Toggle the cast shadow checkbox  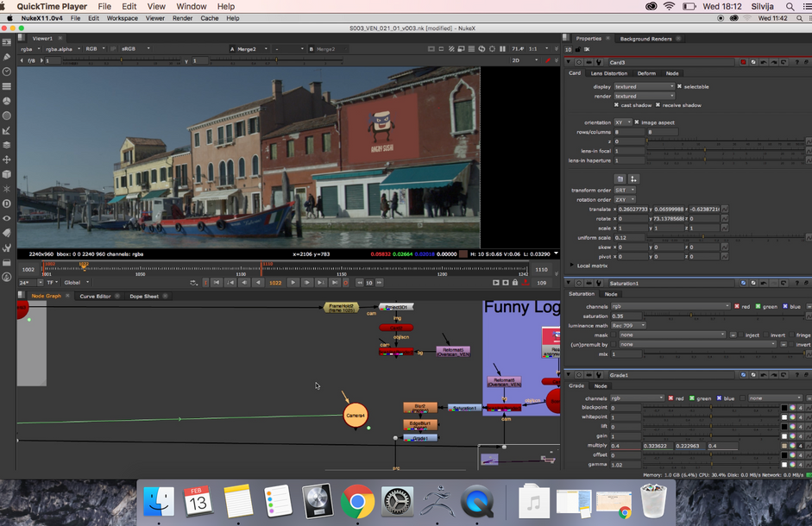[617, 105]
